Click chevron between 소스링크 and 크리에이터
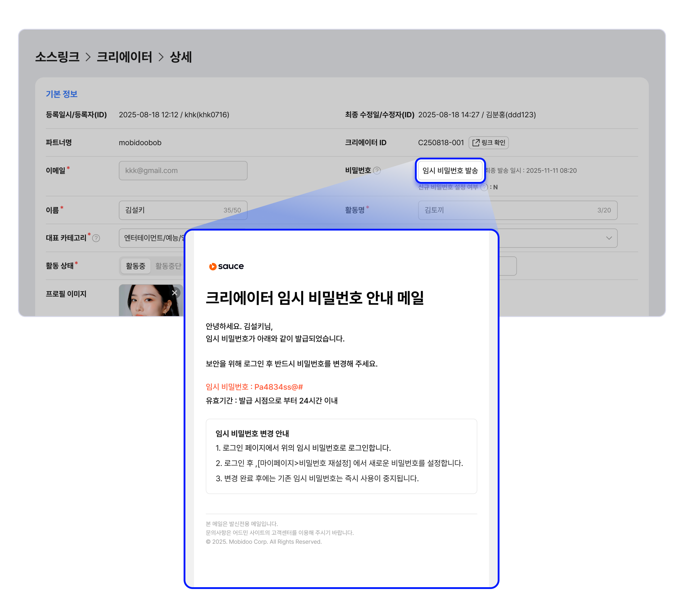The image size is (684, 616). tap(88, 57)
